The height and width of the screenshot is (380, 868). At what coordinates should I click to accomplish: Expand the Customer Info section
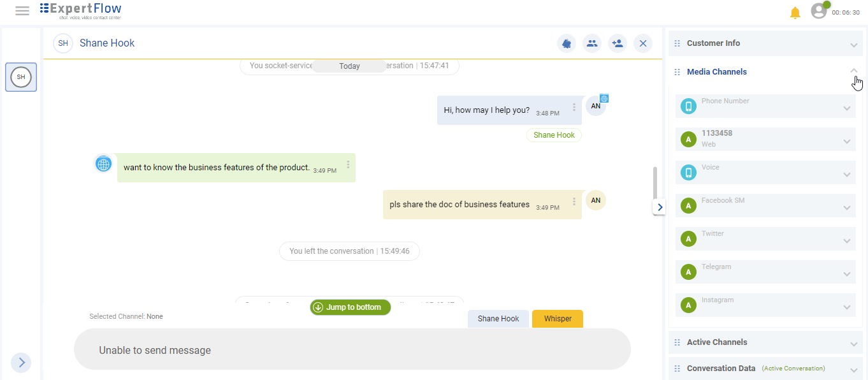click(853, 44)
